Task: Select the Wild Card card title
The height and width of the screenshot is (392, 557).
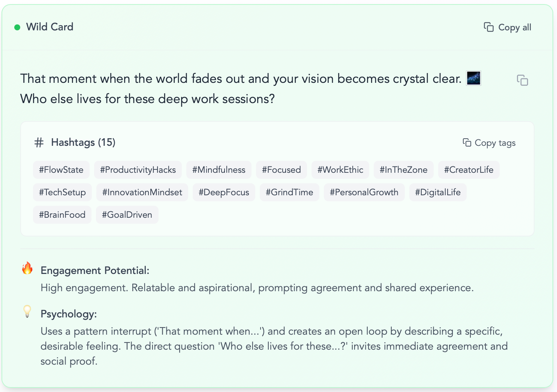Action: point(50,27)
